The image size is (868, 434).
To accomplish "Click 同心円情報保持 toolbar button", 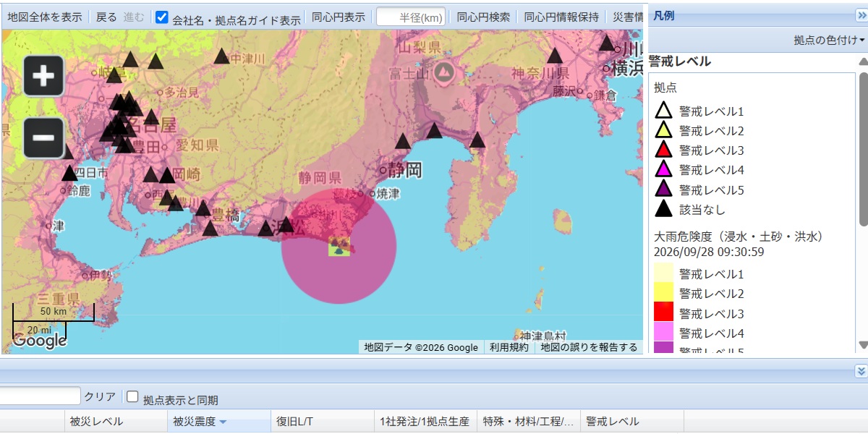I will tap(561, 17).
